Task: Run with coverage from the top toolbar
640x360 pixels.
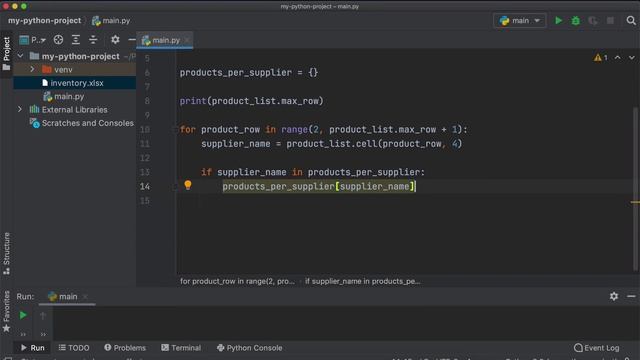Action: [593, 20]
